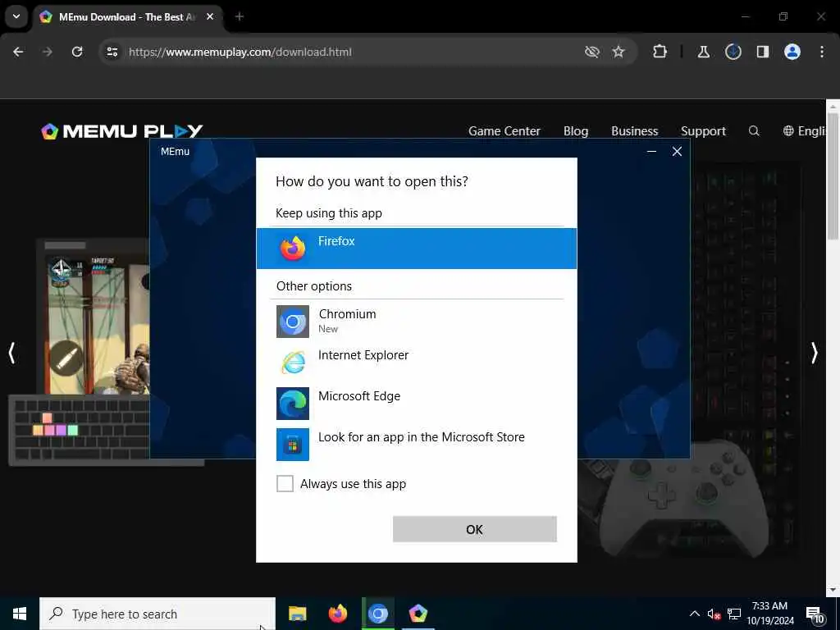Open the browser three-dot menu

(x=822, y=52)
